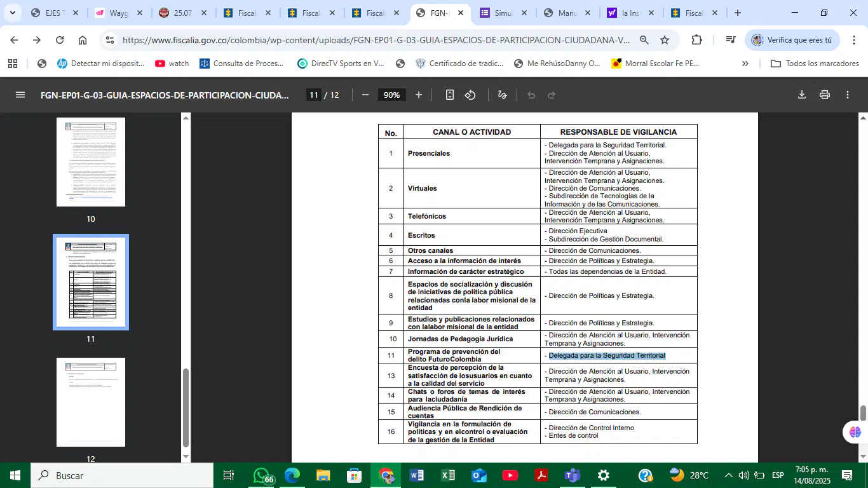Click the 'Telefónicos' table cell

coord(472,216)
